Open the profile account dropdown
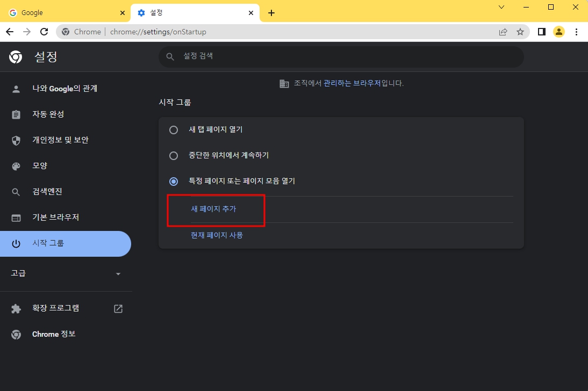Screen dimensions: 588x391 point(558,32)
